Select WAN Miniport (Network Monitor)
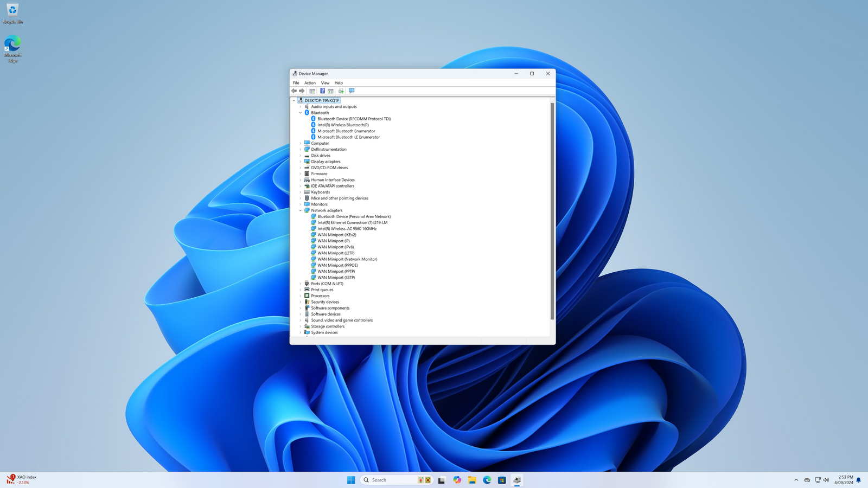Viewport: 868px width, 488px height. (x=347, y=259)
